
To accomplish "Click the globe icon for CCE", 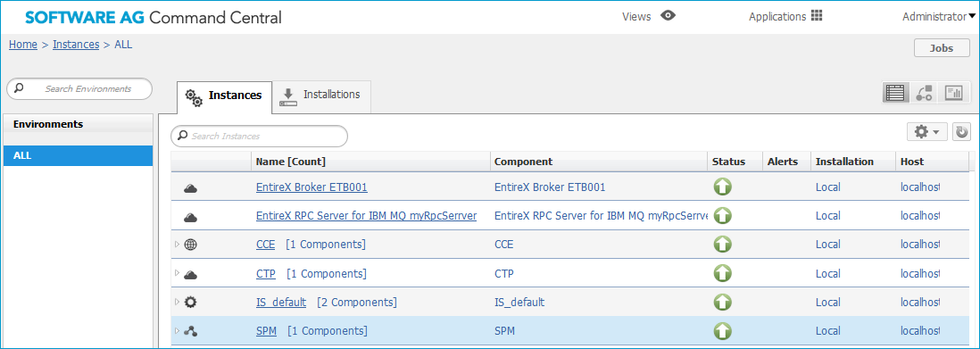I will pos(191,245).
